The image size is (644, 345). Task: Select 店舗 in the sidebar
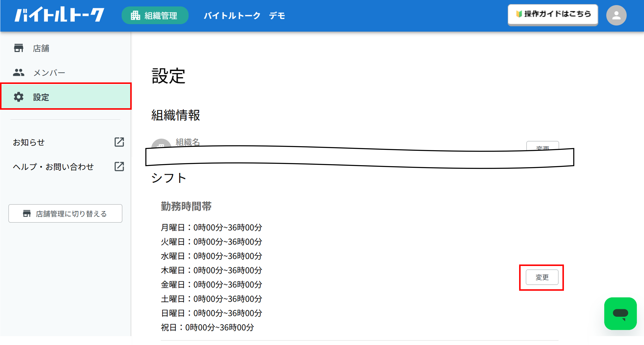[x=66, y=48]
